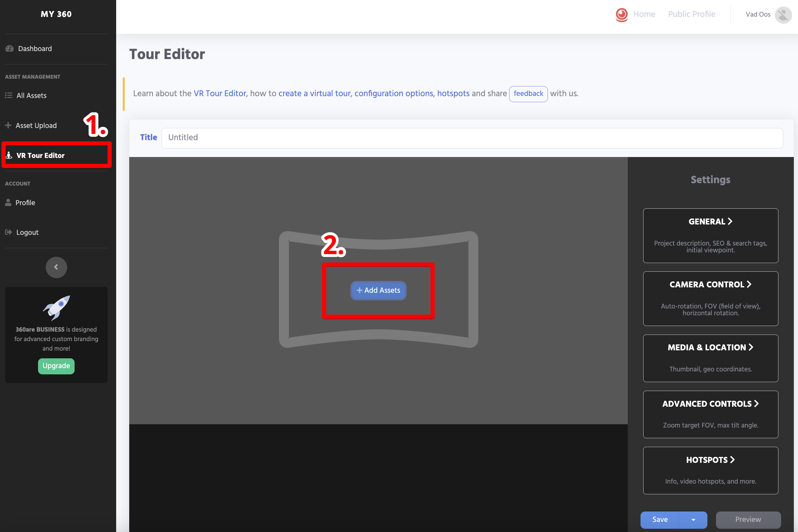
Task: Open the configuration options link
Action: [x=394, y=94]
